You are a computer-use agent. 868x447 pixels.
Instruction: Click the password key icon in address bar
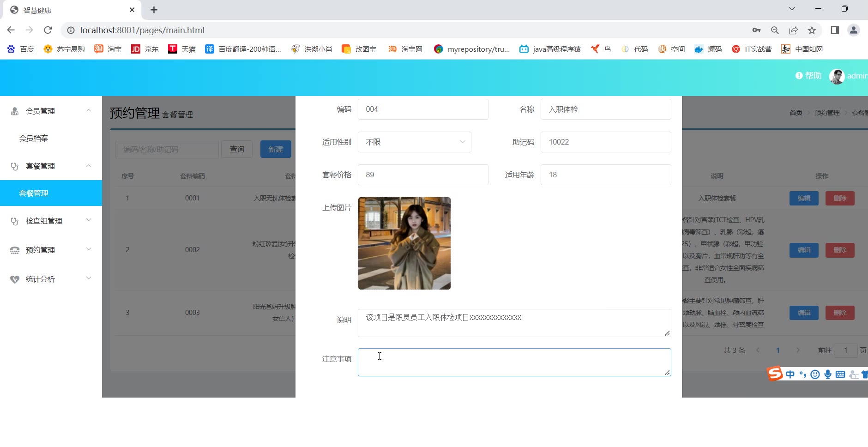point(756,30)
